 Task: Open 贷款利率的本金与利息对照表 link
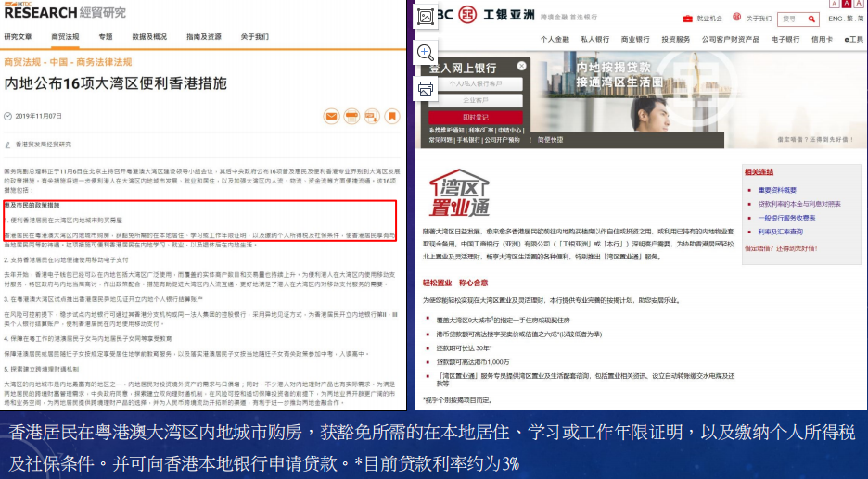[799, 204]
